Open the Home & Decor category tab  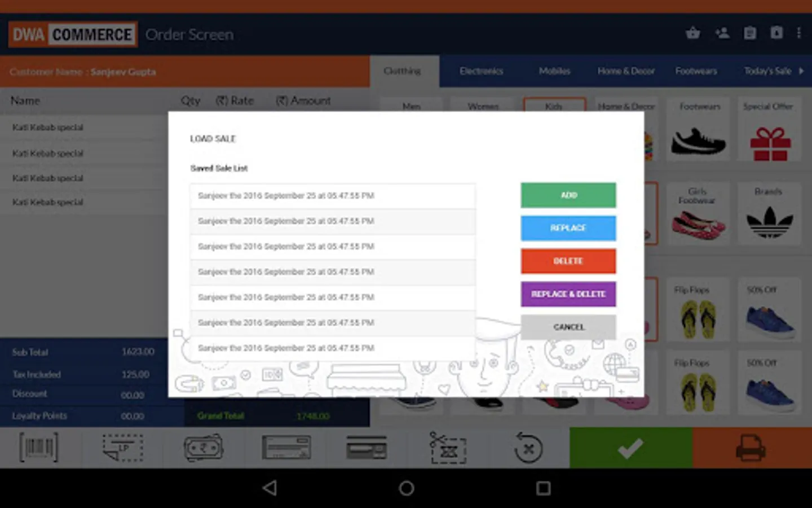[625, 71]
